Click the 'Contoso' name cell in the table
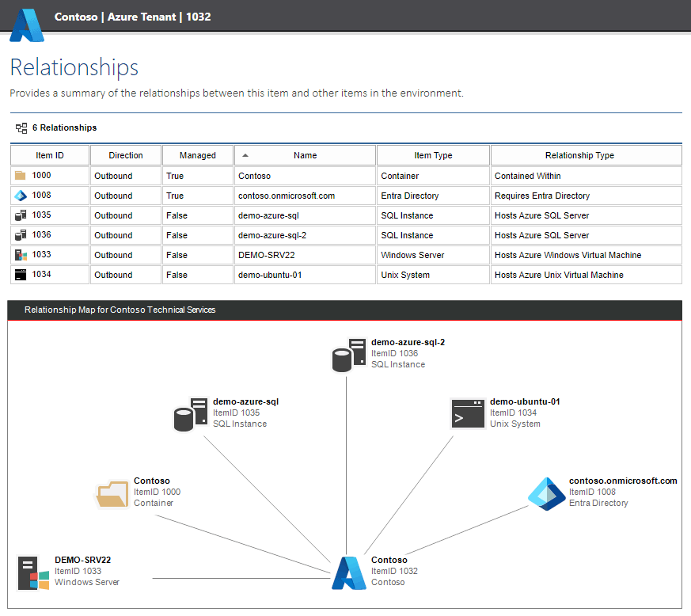This screenshot has height=616, width=691. click(x=305, y=176)
